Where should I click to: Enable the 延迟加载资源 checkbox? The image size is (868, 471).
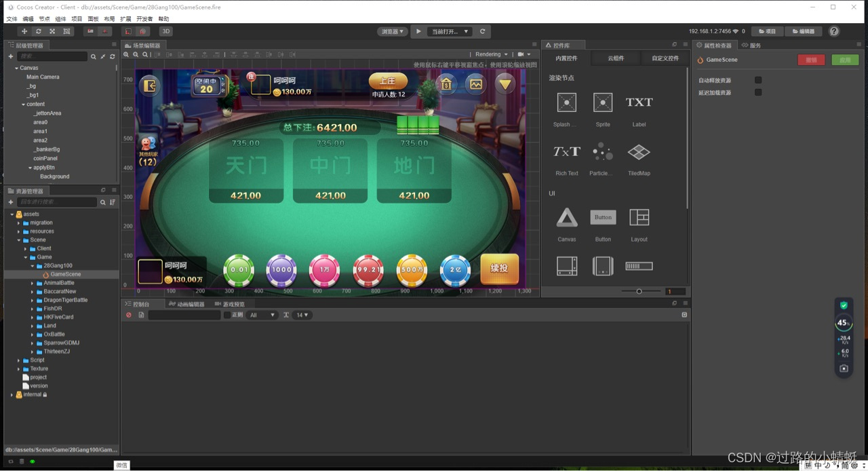tap(758, 92)
